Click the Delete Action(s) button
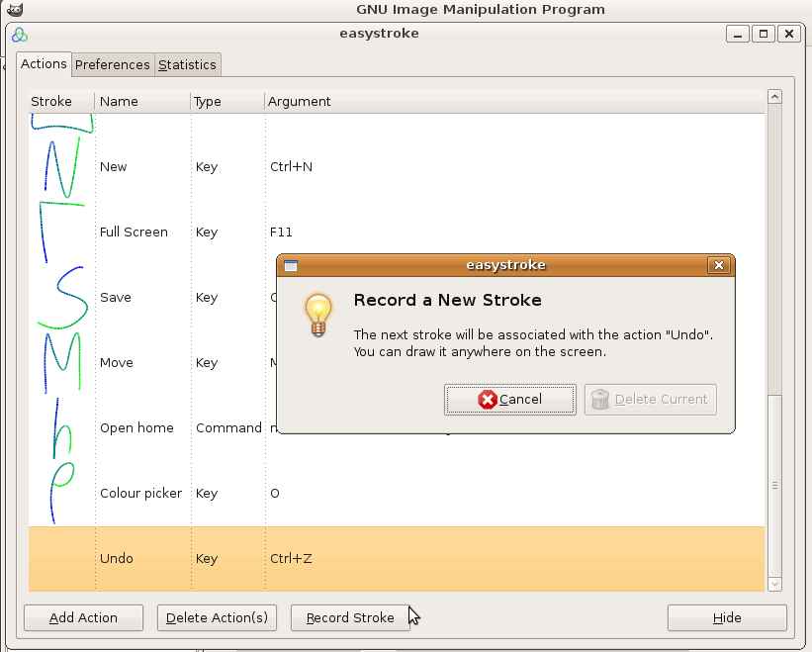The width and height of the screenshot is (812, 652). tap(217, 617)
